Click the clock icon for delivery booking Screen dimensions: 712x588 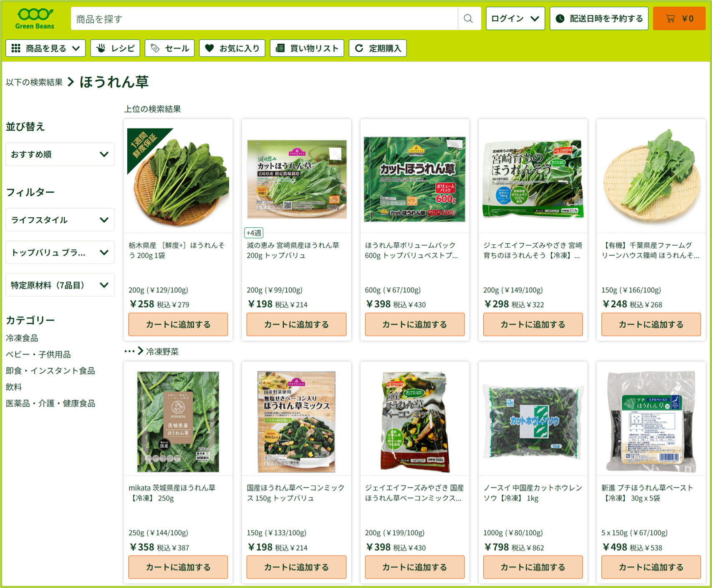560,19
